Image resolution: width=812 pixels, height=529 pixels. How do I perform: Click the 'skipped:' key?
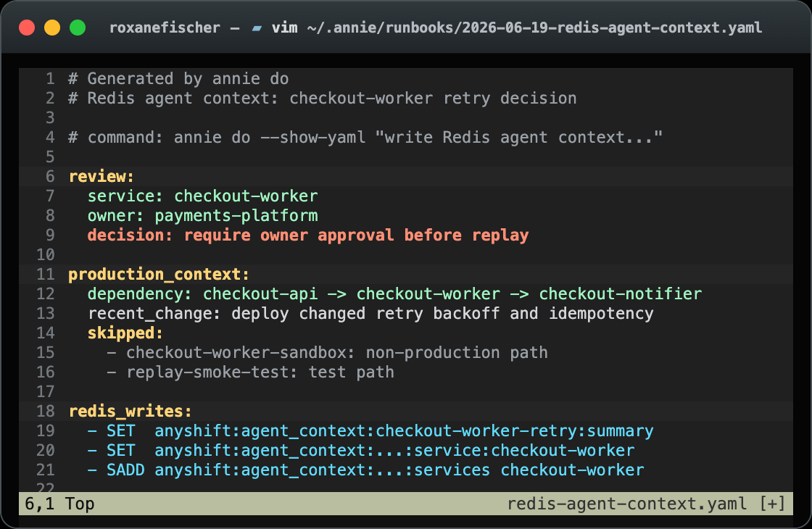pos(125,333)
